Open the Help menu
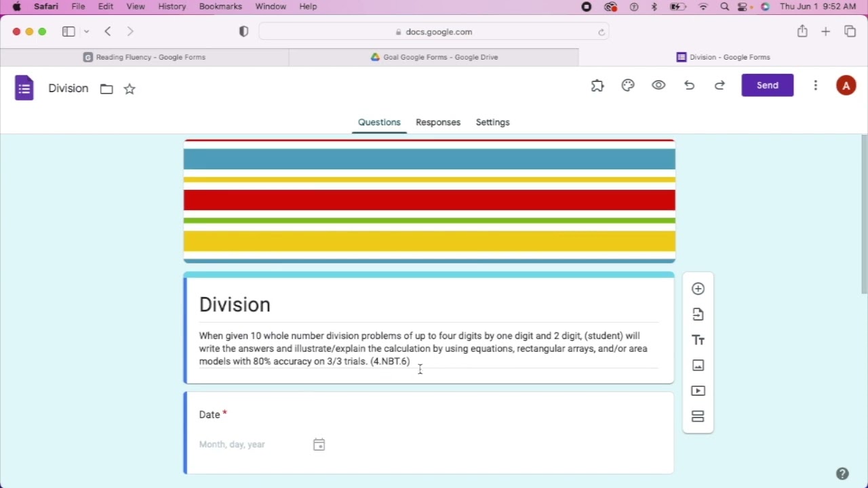The height and width of the screenshot is (488, 868). click(x=308, y=6)
